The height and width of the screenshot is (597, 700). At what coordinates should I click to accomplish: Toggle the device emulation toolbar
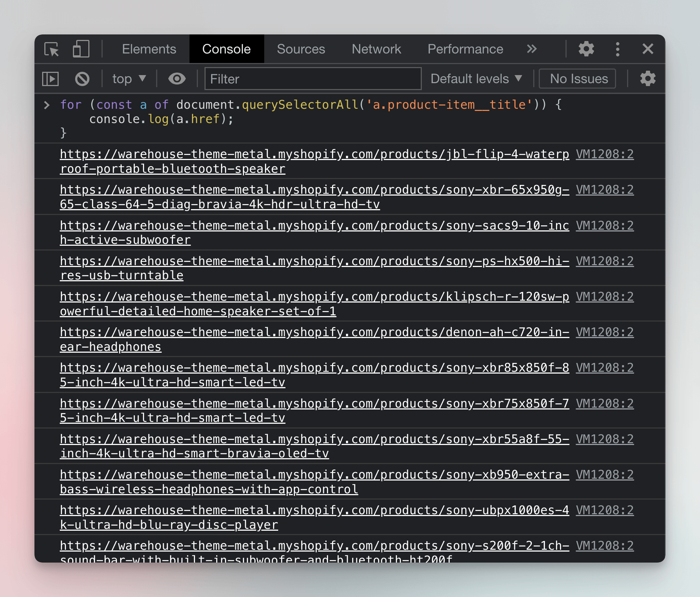click(x=80, y=49)
